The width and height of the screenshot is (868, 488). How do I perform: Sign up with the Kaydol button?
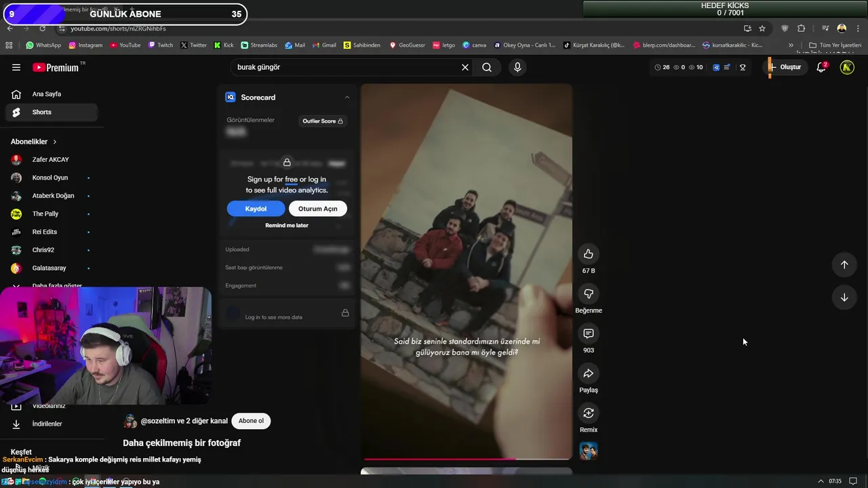(x=256, y=209)
